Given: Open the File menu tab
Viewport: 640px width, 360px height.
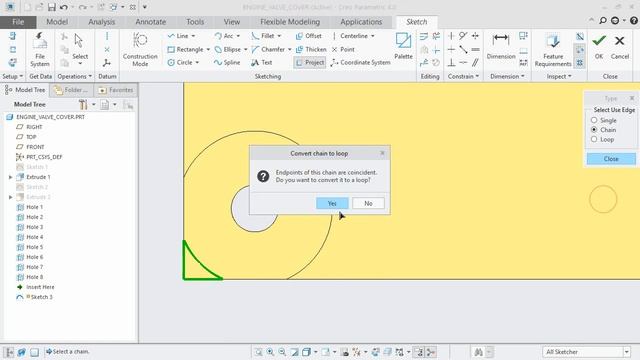Looking at the screenshot, I should coord(18,22).
